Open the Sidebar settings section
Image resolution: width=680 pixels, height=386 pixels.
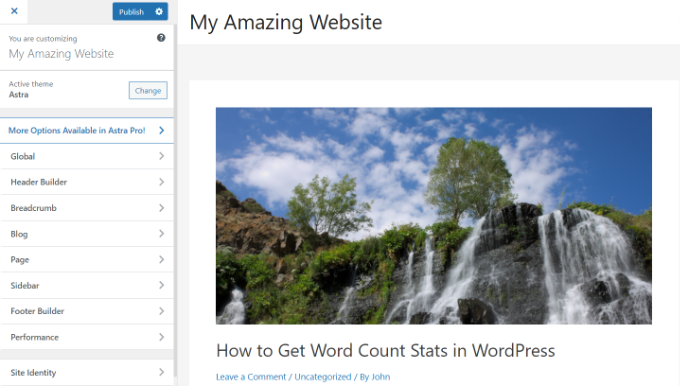tap(87, 285)
